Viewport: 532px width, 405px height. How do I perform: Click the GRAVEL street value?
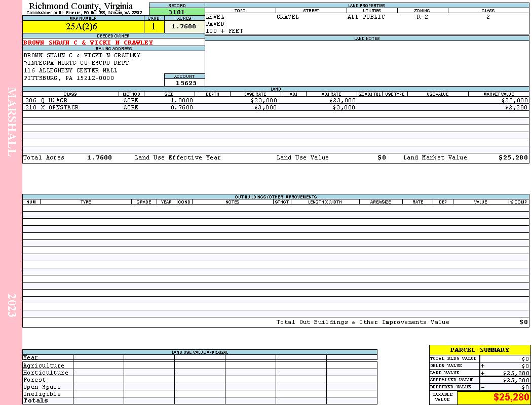click(x=288, y=17)
